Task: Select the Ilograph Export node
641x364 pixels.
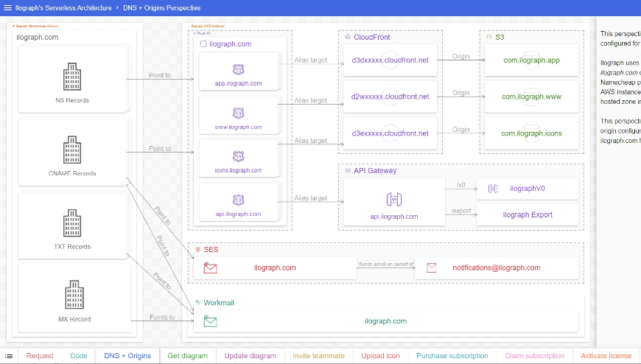Action: [528, 214]
